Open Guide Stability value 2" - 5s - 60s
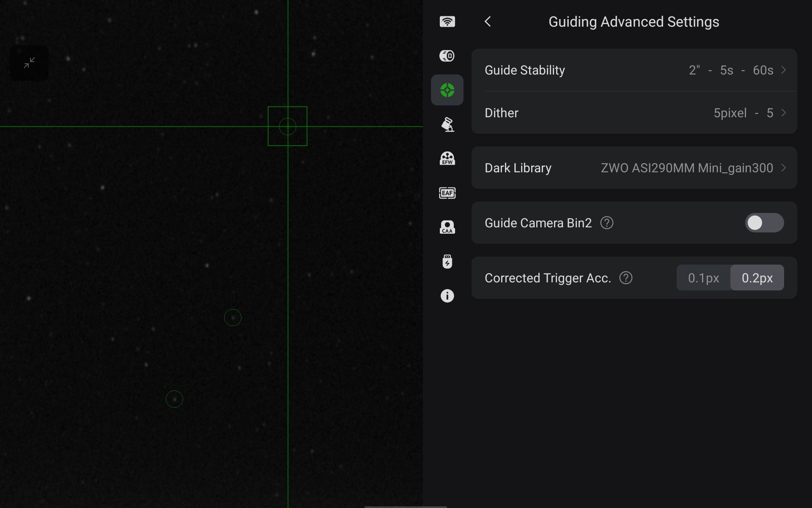 pyautogui.click(x=731, y=70)
